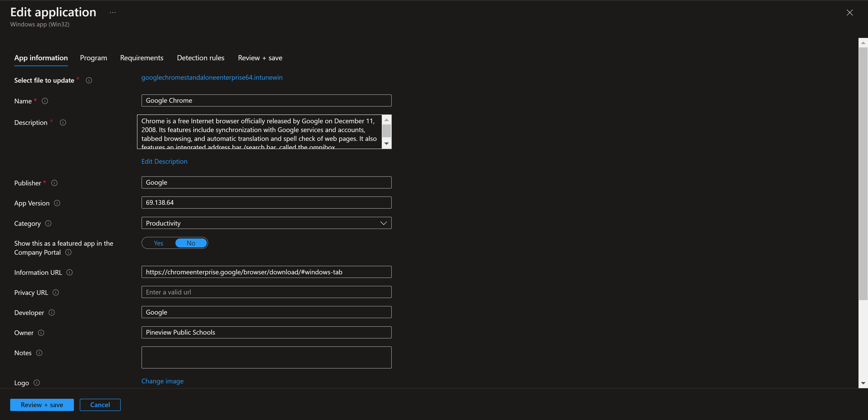868x420 pixels.
Task: Click info icon beside Name label
Action: [x=45, y=101]
